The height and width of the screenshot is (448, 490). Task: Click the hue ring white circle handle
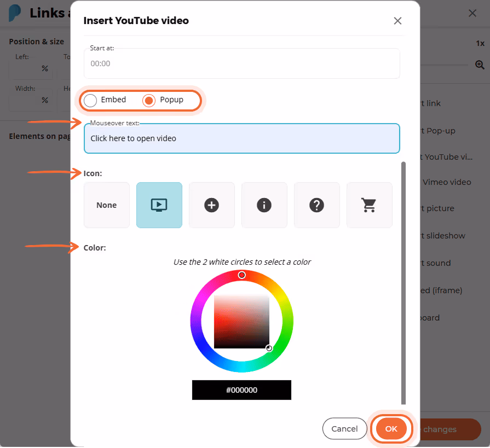coord(241,275)
